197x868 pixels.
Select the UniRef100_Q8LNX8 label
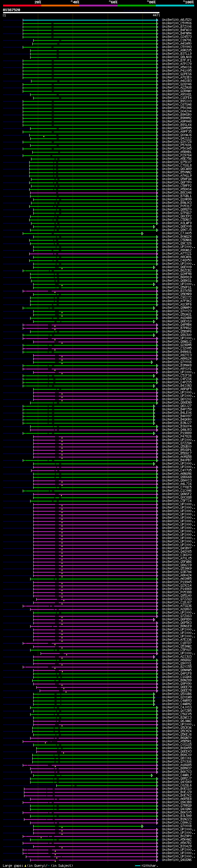coord(177,57)
